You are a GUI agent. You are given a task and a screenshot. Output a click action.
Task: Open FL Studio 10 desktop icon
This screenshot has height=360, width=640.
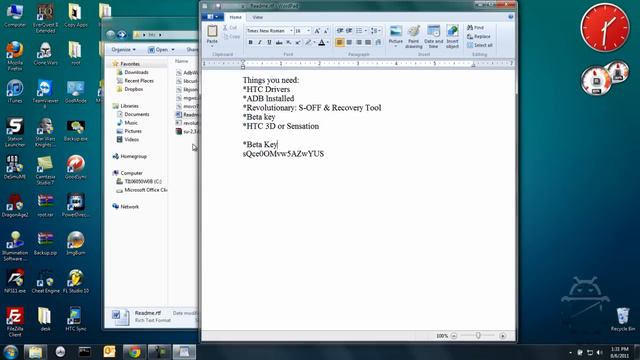point(76,282)
